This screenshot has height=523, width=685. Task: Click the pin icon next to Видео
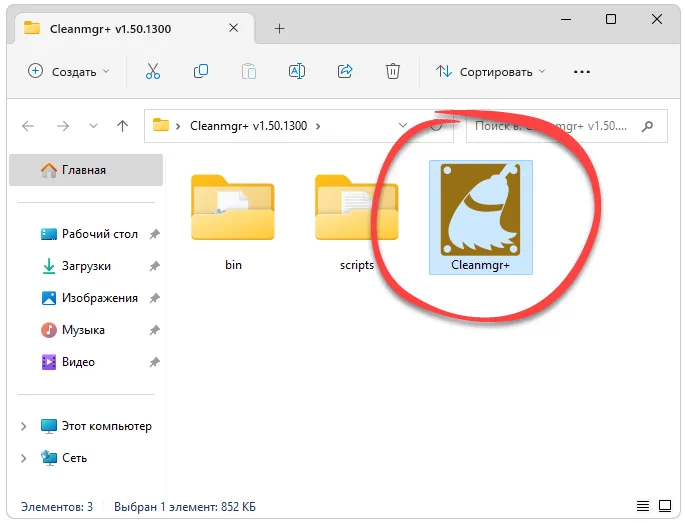pyautogui.click(x=154, y=362)
